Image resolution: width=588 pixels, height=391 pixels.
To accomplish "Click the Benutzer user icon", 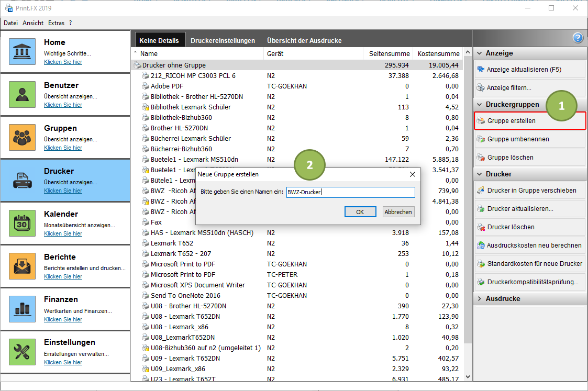I will 22,94.
